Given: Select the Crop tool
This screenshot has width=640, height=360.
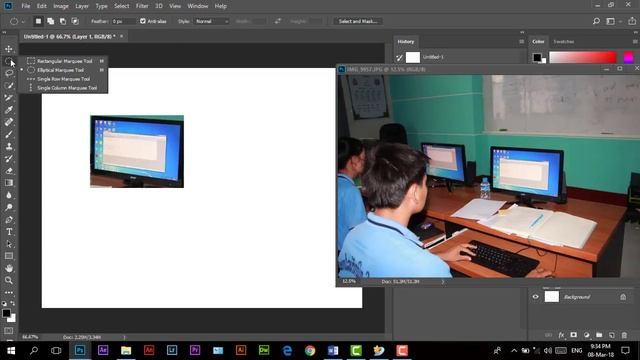Looking at the screenshot, I should point(9,98).
